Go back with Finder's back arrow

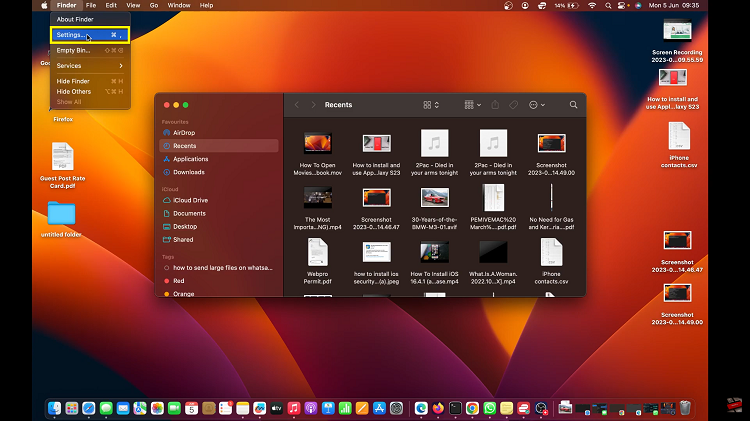pyautogui.click(x=297, y=105)
